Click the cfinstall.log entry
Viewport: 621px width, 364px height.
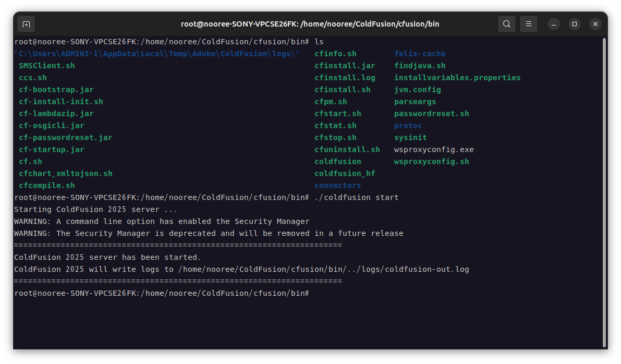(345, 78)
